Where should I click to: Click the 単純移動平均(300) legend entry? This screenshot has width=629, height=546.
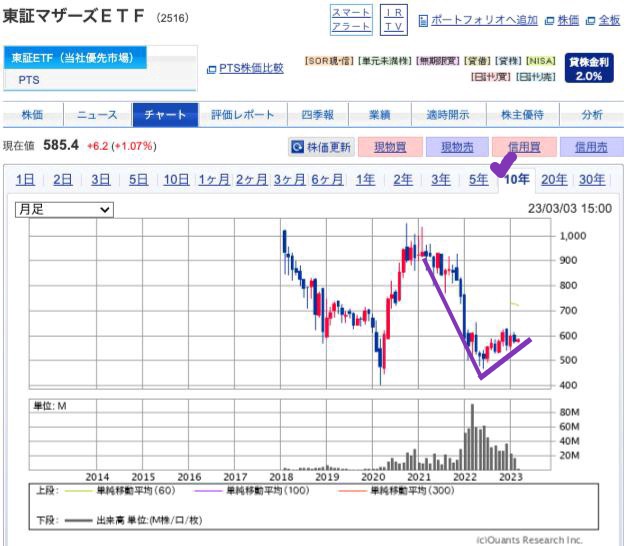coord(396,490)
